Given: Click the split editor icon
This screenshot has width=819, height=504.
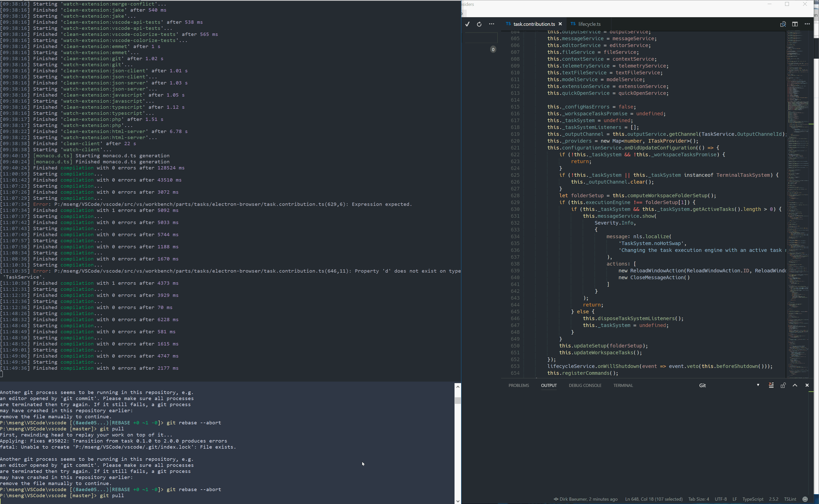Looking at the screenshot, I should tap(795, 24).
